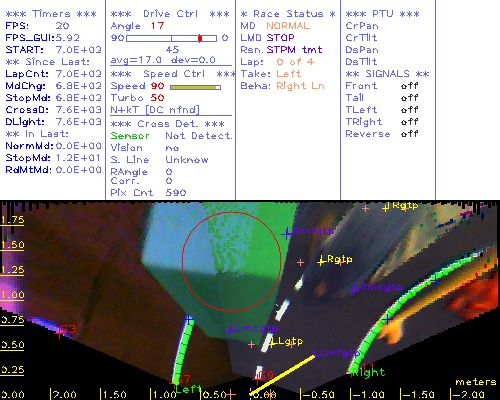The width and height of the screenshot is (500, 400).
Task: Click the PTU panel title
Action: click(382, 14)
